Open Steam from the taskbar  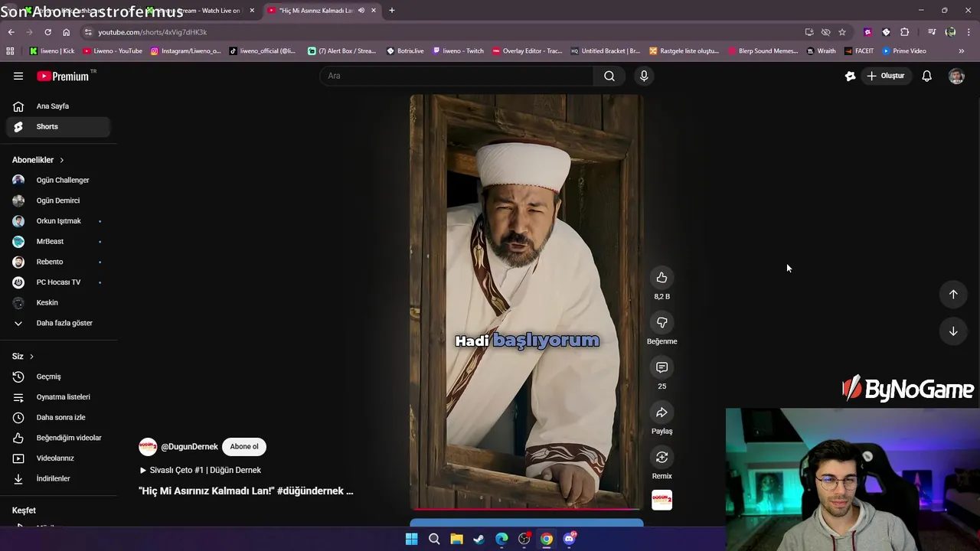479,539
